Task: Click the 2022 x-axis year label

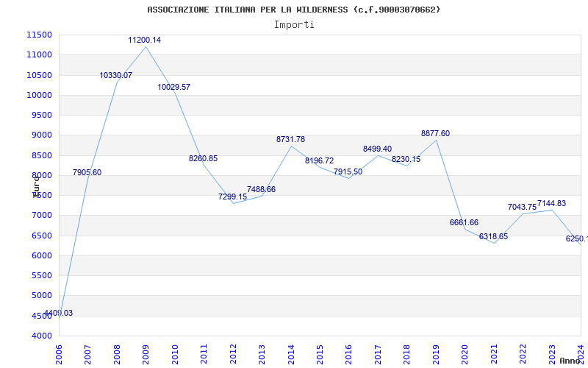Action: (x=523, y=355)
